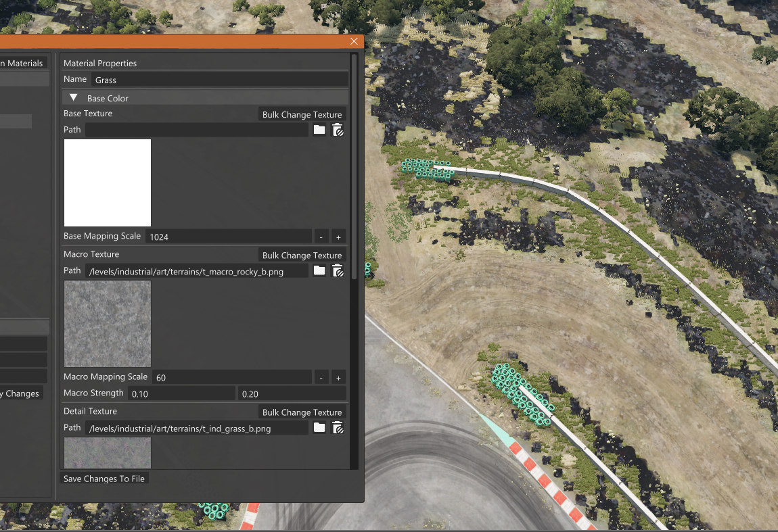Image resolution: width=778 pixels, height=532 pixels.
Task: Click Bulk Change Texture for Macro Texture
Action: pos(302,256)
